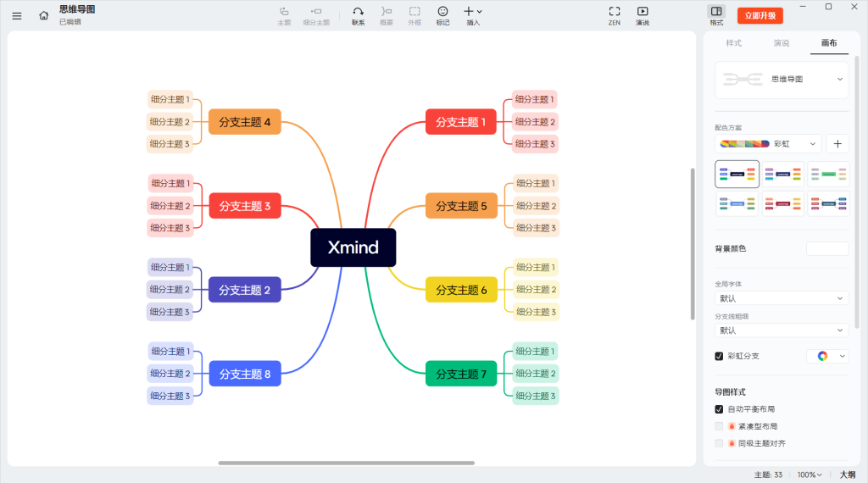Select 细分主题 2 under 分支主题 5
This screenshot has width=868, height=483.
(x=536, y=206)
